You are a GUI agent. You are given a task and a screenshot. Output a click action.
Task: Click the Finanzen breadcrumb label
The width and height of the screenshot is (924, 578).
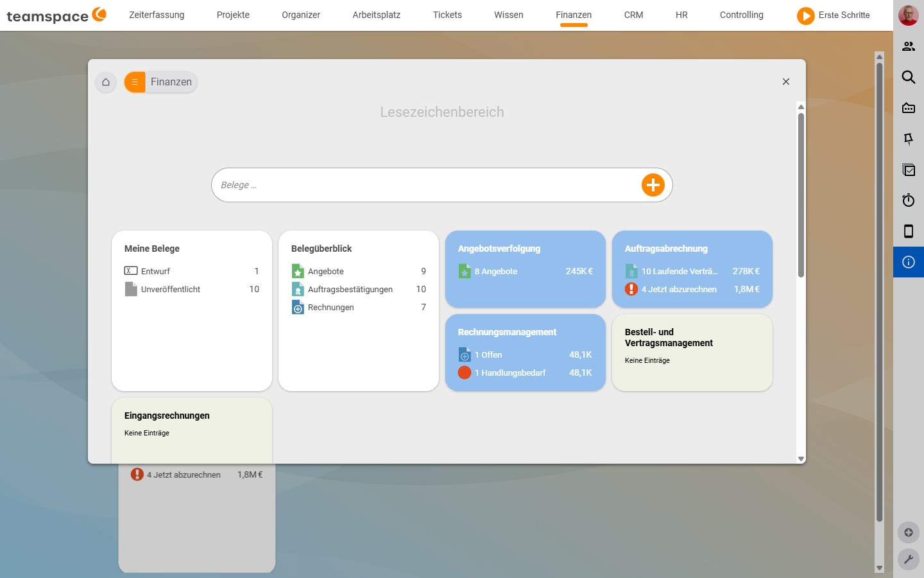point(171,82)
